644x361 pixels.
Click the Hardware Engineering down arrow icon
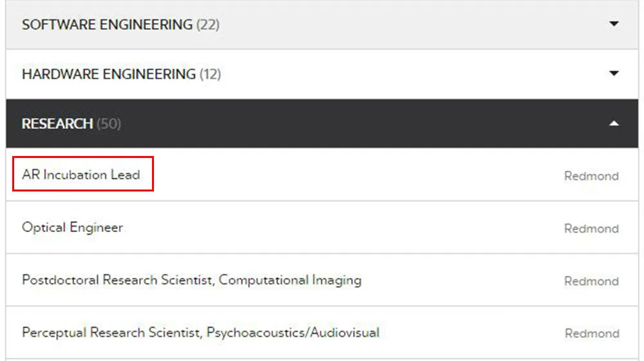[x=614, y=73]
